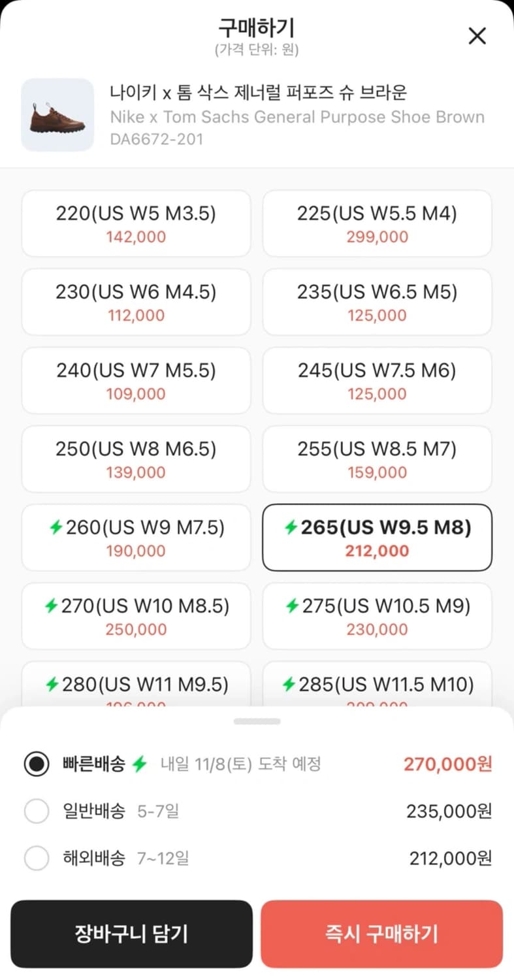
Task: Select size 235 (US W6.5 M5)
Action: coord(377,302)
